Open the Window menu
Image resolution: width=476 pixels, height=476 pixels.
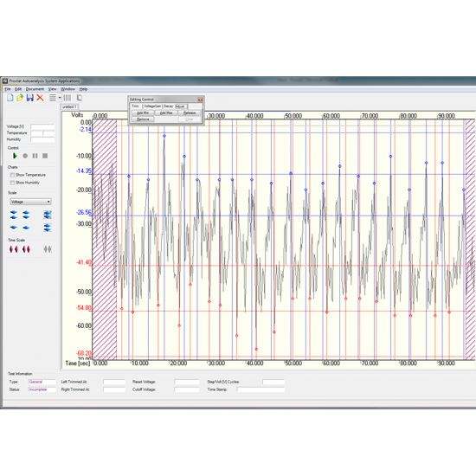tap(68, 89)
